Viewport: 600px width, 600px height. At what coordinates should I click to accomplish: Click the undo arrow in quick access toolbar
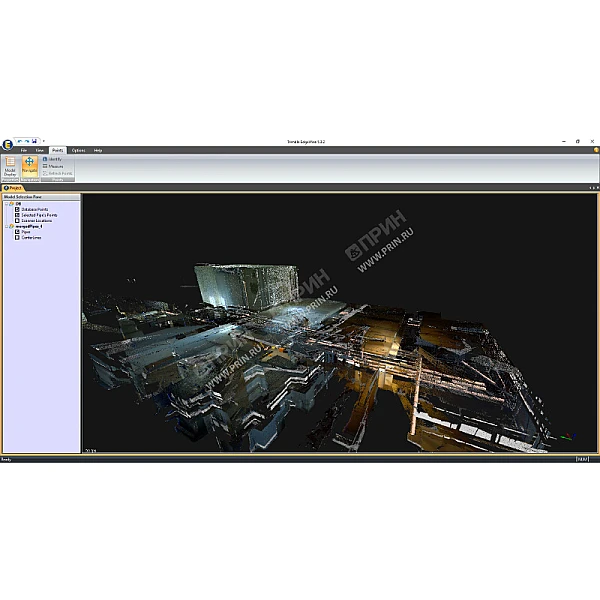20,141
